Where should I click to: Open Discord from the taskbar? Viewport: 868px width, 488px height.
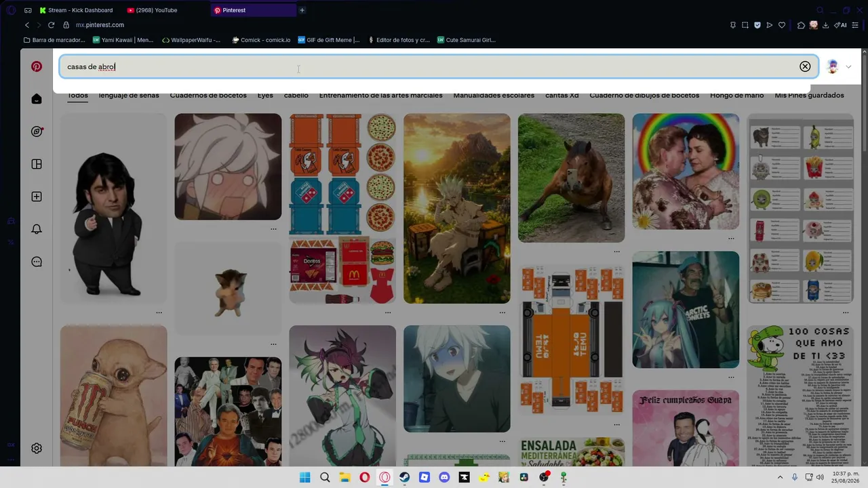pos(444,477)
